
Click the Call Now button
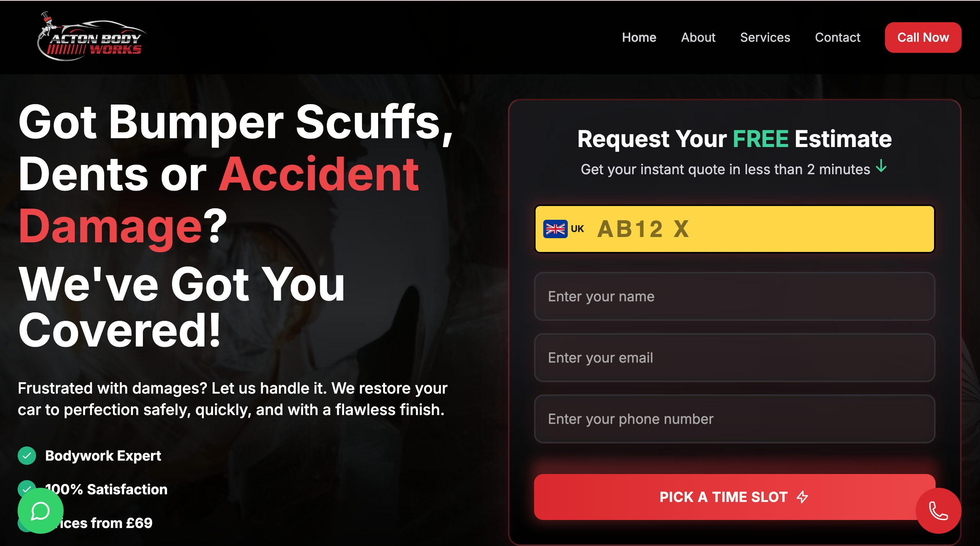point(923,38)
